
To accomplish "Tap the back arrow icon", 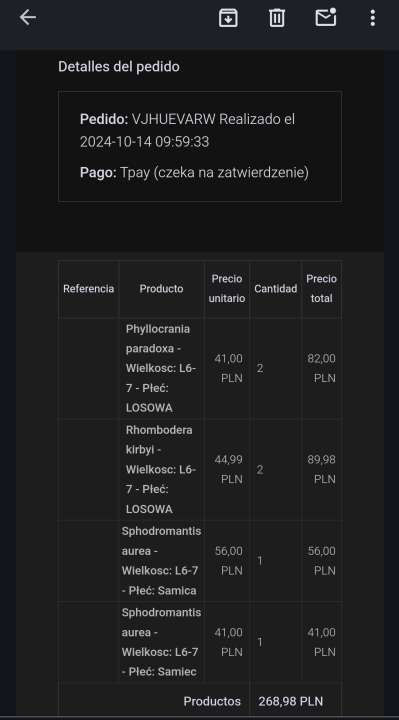I will coord(28,17).
